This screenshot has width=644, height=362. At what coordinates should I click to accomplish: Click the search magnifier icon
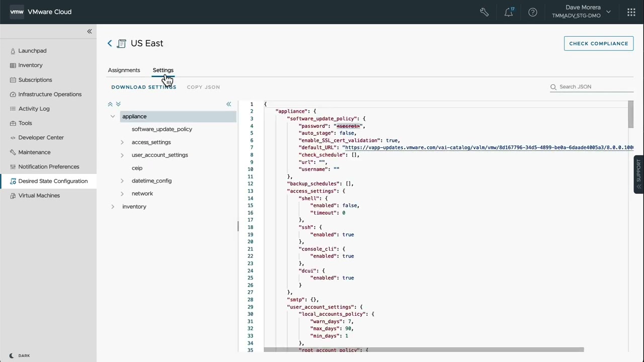pos(553,87)
